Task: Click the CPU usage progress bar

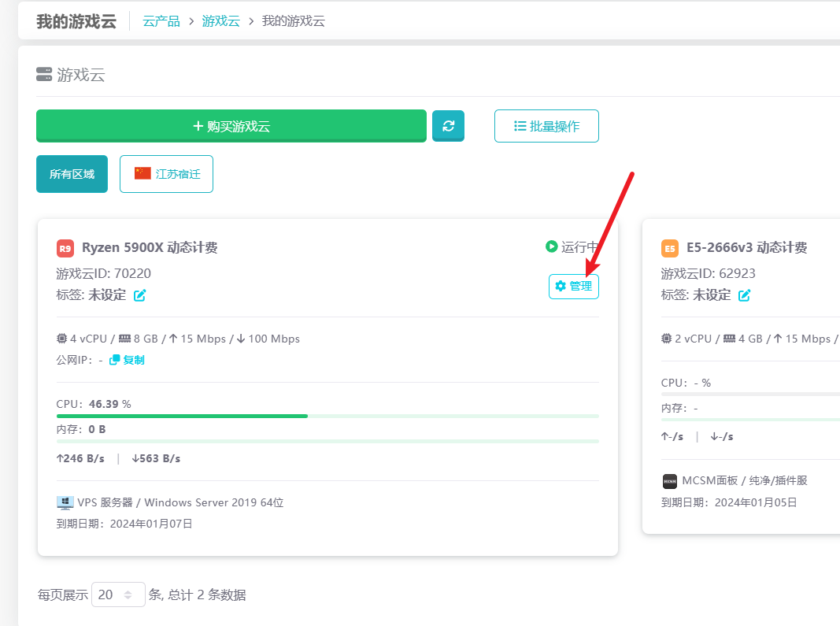Action: (327, 416)
